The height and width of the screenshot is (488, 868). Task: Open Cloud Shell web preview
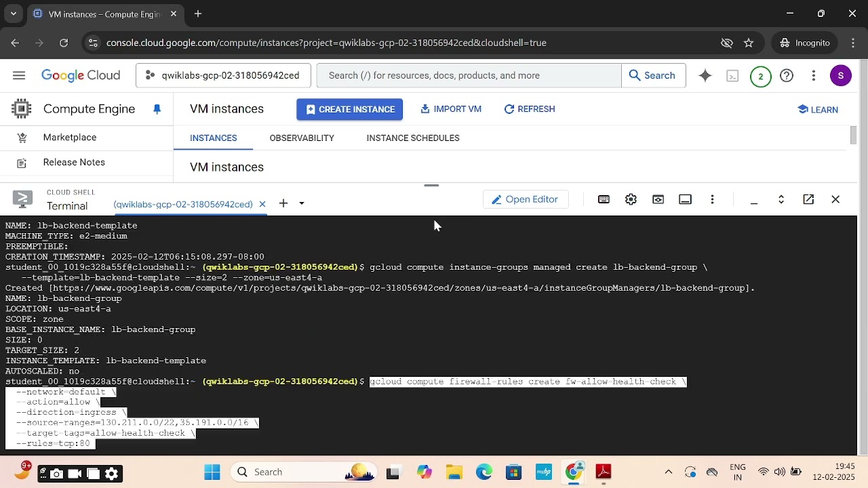[x=658, y=199]
